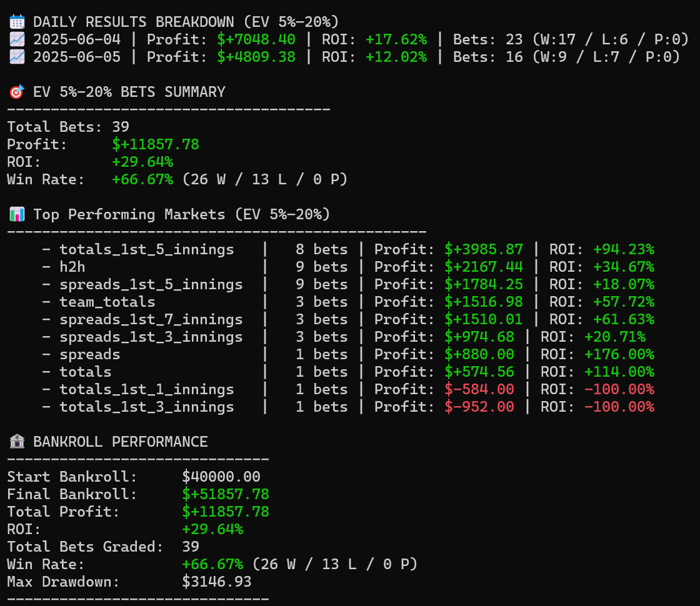Click spreads_1st_3_innings market name

151,337
